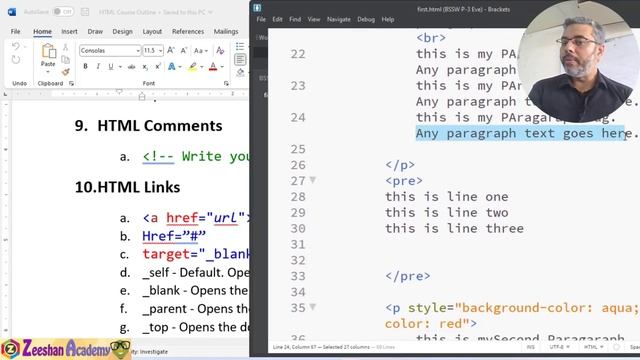This screenshot has width=640, height=360.
Task: Click the Bullets list icon
Action: 240,46
